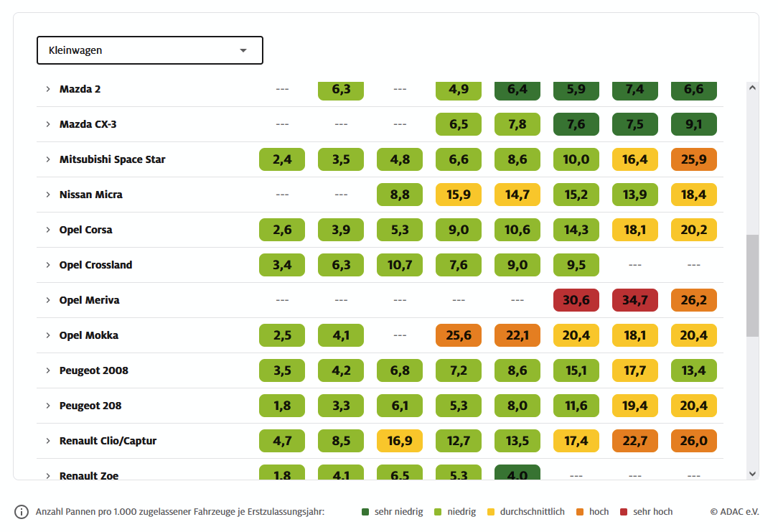778x532 pixels.
Task: Click the orange 22,1 cell for Opel Mokka
Action: (x=517, y=335)
